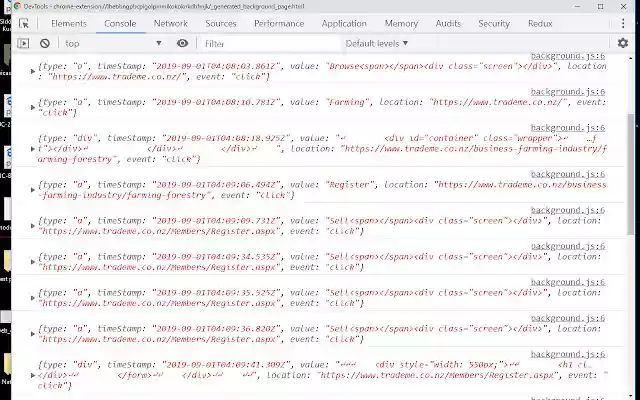Viewport: 640px width, 400px height.
Task: Expand div log entry at 04:08:18.925Z
Action: tap(33, 149)
